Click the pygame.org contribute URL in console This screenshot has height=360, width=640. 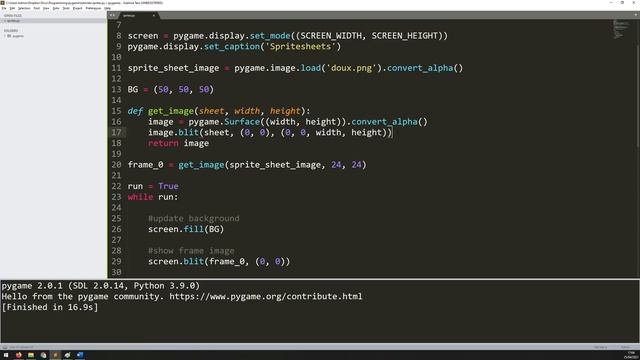(x=266, y=296)
